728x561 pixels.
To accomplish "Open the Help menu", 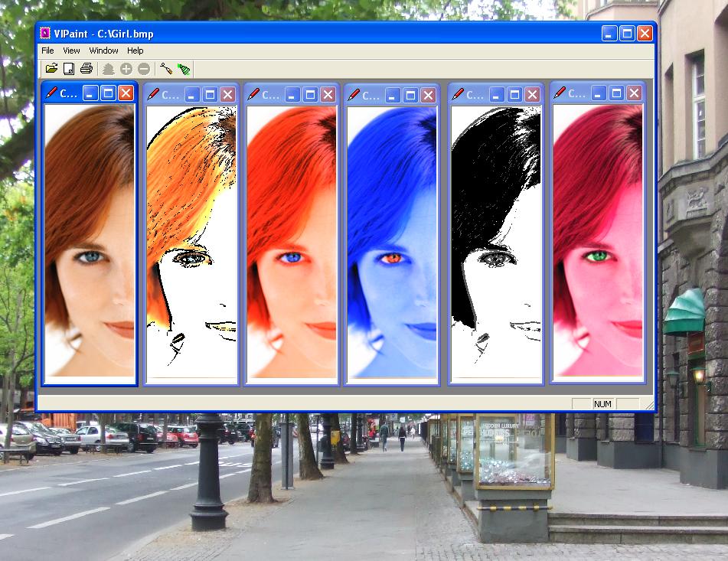I will tap(135, 50).
